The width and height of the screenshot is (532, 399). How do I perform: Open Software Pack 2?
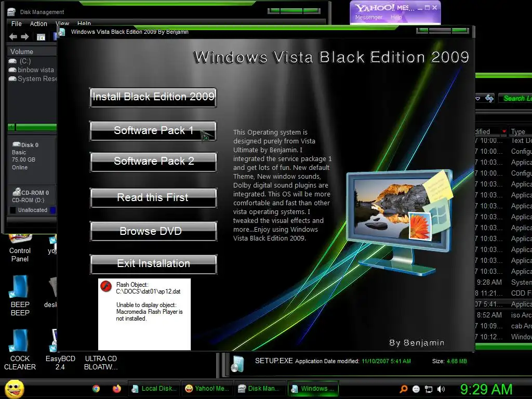153,162
